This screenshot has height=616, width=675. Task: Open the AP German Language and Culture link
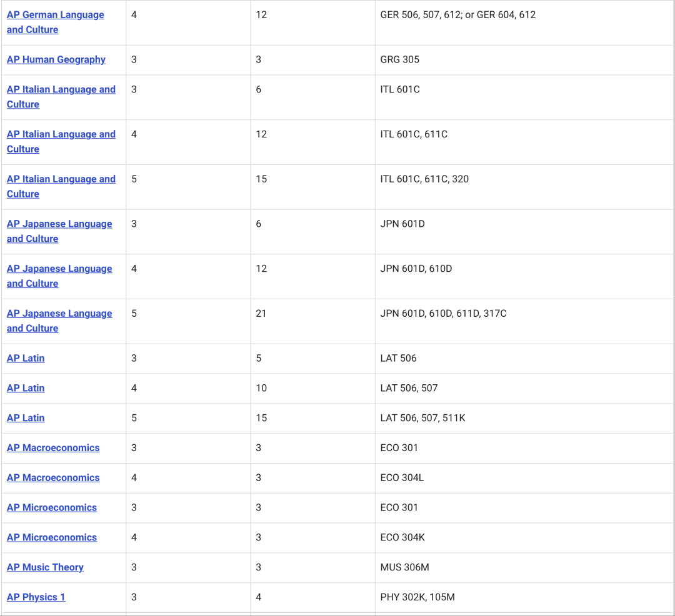55,15
